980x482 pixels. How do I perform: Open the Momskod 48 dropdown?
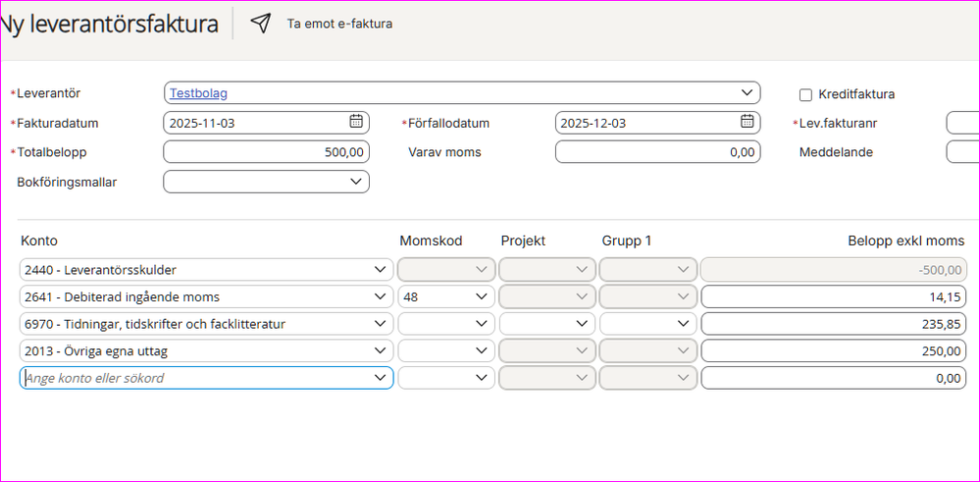tap(446, 296)
